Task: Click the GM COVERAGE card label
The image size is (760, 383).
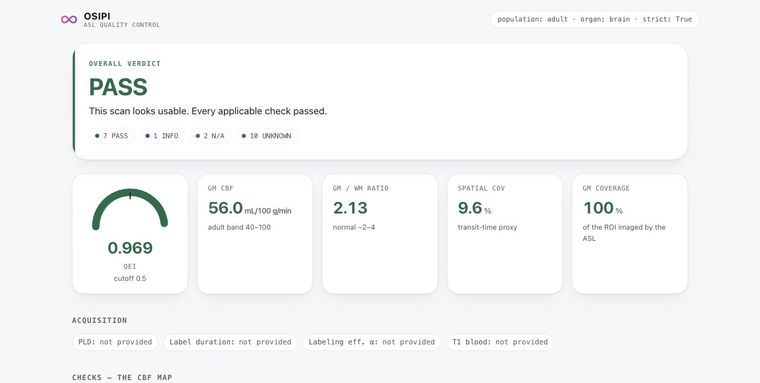Action: click(x=606, y=188)
